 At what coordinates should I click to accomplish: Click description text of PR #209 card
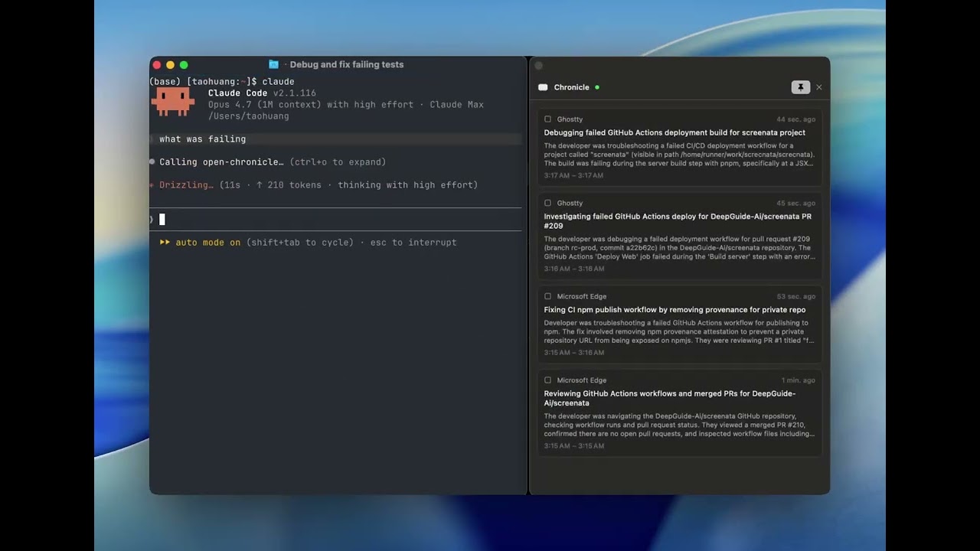679,248
